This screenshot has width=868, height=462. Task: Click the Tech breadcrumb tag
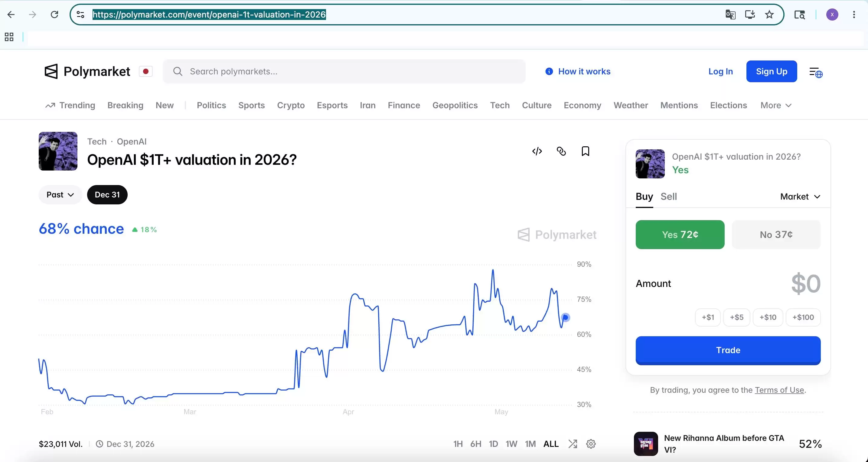97,142
